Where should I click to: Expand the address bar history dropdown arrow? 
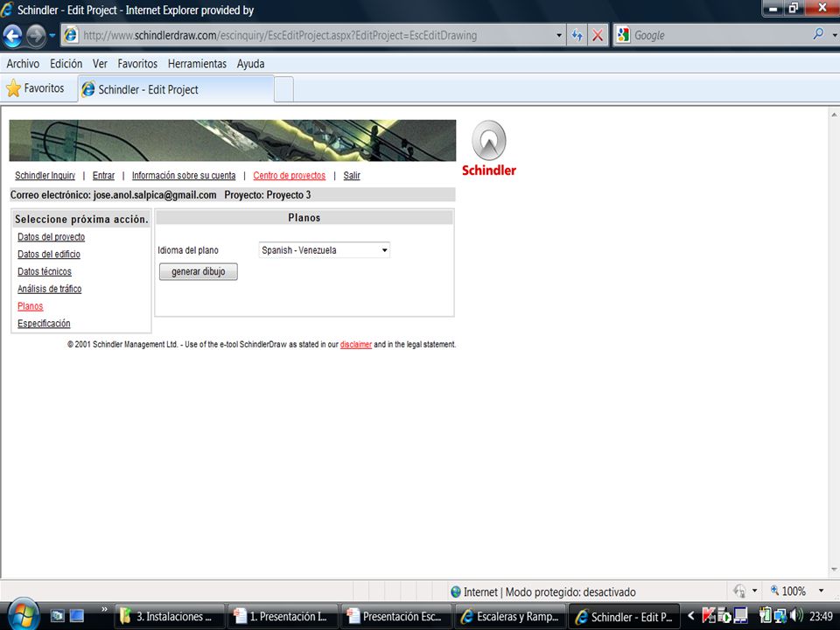point(559,36)
